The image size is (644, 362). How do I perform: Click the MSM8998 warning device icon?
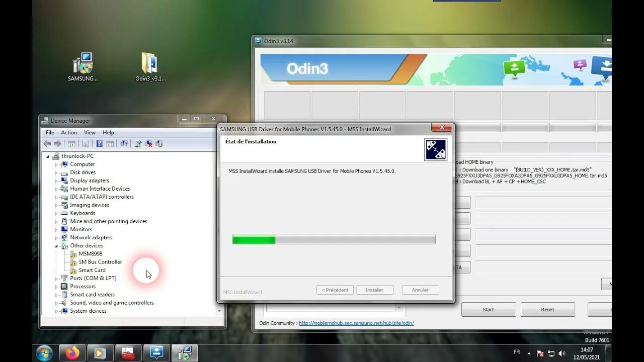tap(73, 254)
